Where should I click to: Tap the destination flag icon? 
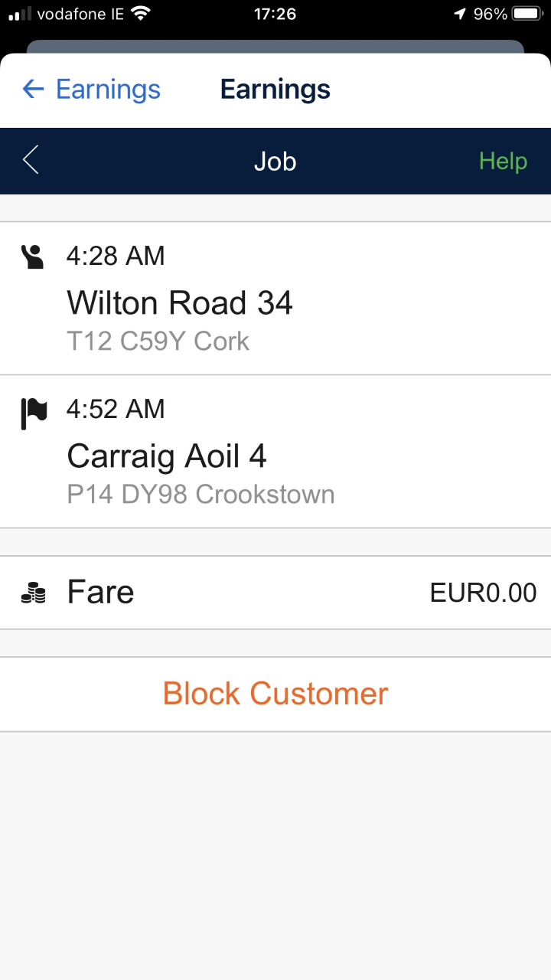click(33, 413)
